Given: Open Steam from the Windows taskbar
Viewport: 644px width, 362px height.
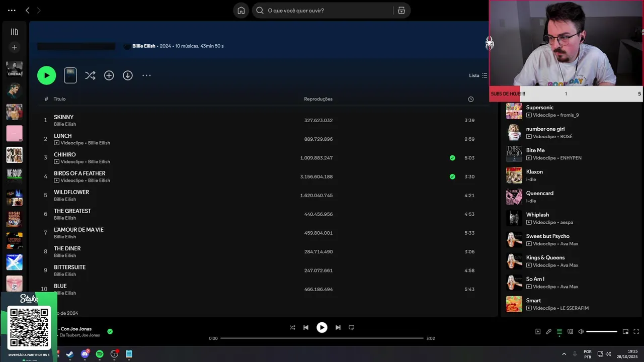Looking at the screenshot, I should (x=70, y=354).
